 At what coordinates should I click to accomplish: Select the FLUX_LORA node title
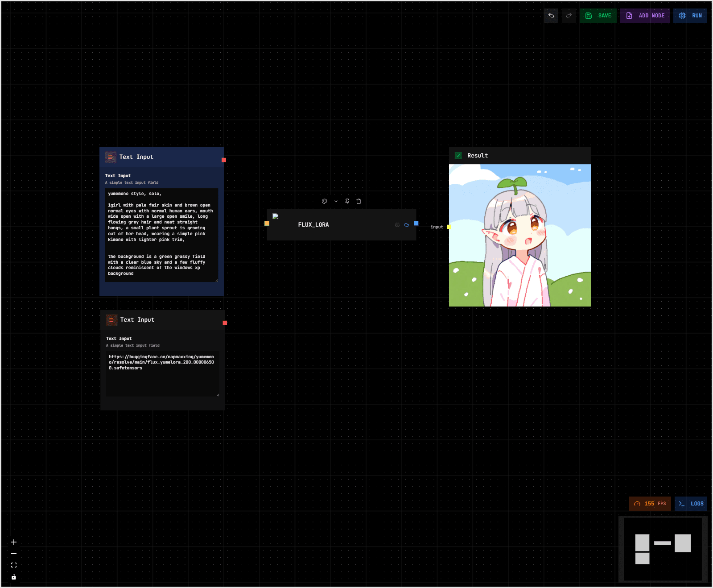[x=313, y=225]
